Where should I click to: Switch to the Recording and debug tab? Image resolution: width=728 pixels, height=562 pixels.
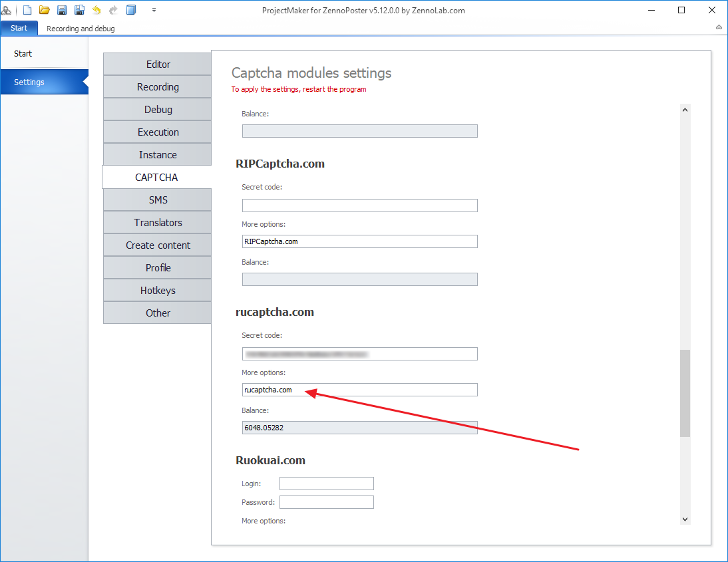[x=81, y=29]
